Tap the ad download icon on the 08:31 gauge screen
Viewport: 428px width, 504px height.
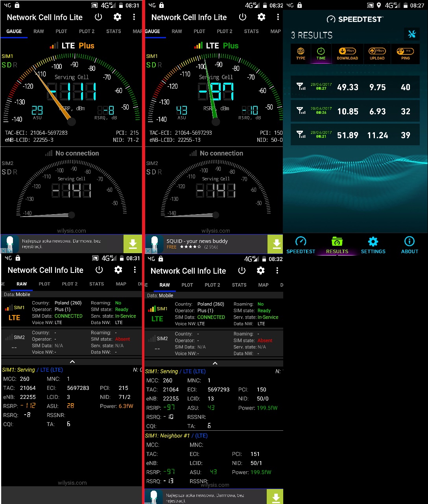pyautogui.click(x=133, y=244)
